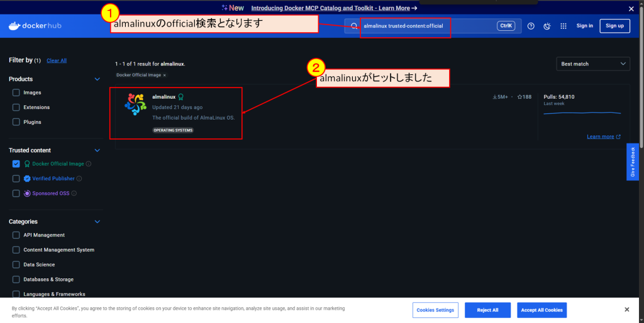
Task: Check the Plugins product filter
Action: click(x=16, y=122)
